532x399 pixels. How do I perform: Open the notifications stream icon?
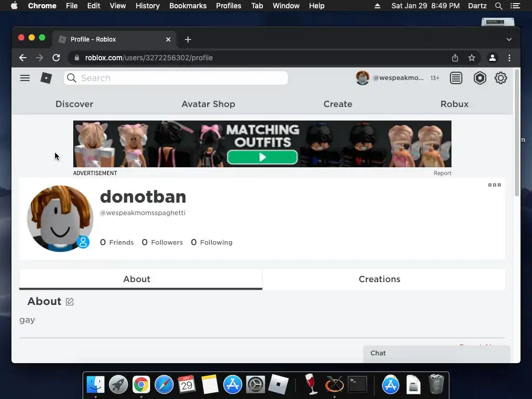[456, 78]
